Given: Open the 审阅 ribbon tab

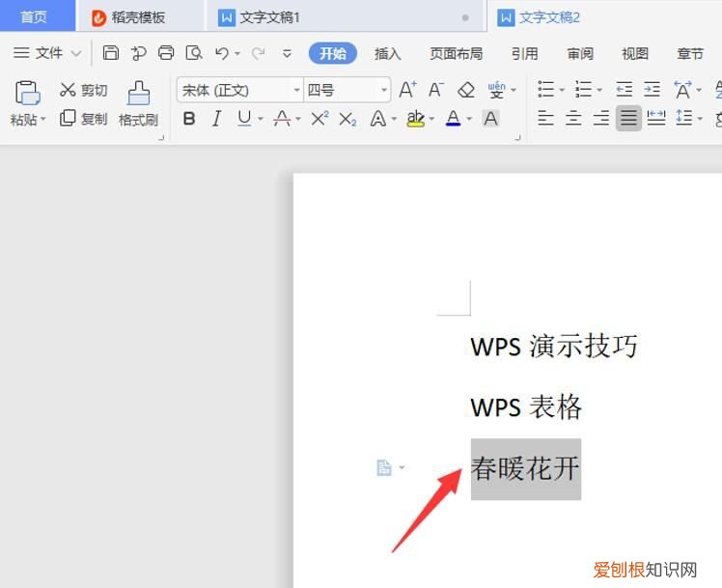Looking at the screenshot, I should (580, 54).
